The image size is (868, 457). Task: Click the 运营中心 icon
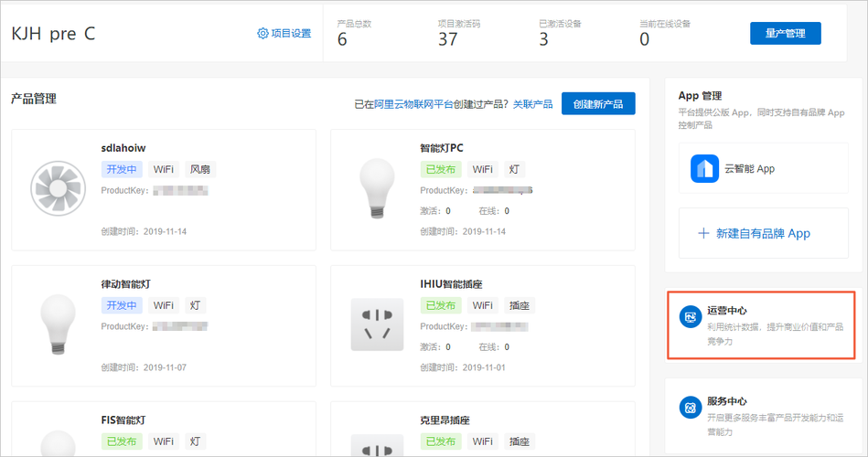click(691, 317)
